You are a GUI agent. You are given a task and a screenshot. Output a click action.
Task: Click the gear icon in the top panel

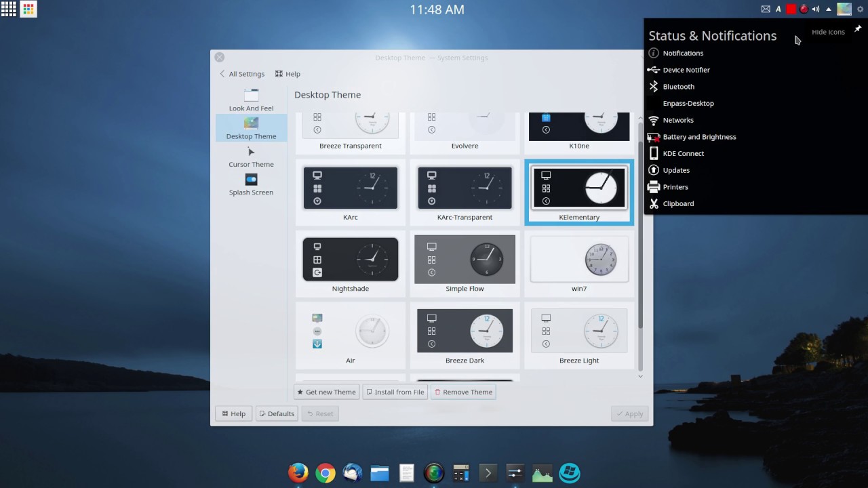(x=861, y=9)
